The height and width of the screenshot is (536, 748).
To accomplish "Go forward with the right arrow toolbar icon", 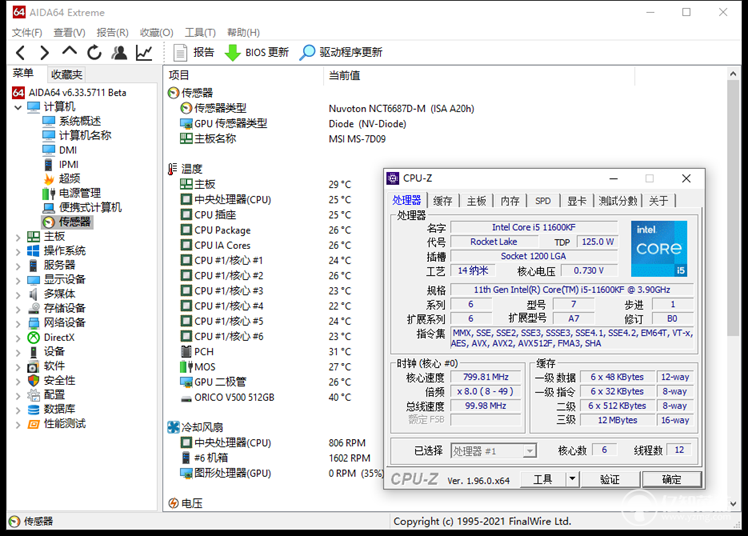I will tap(44, 52).
